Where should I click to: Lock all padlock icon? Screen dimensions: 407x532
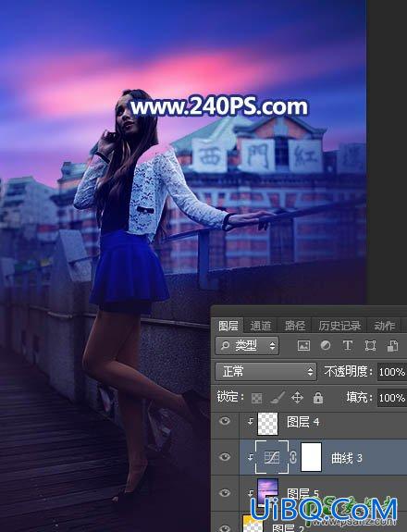pyautogui.click(x=318, y=397)
